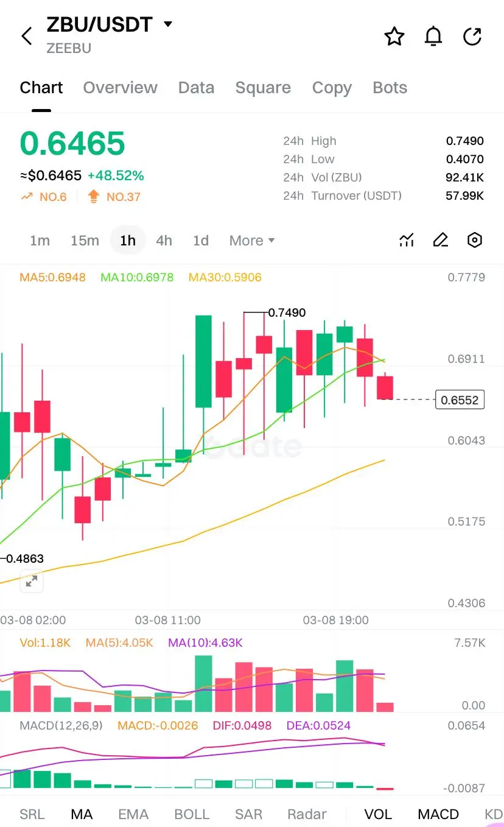The height and width of the screenshot is (827, 504).
Task: Tap the current price label 0.6552
Action: (460, 400)
